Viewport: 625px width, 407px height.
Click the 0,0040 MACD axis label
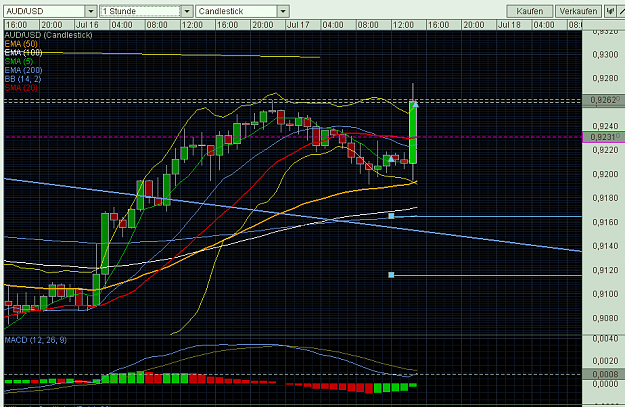605,338
